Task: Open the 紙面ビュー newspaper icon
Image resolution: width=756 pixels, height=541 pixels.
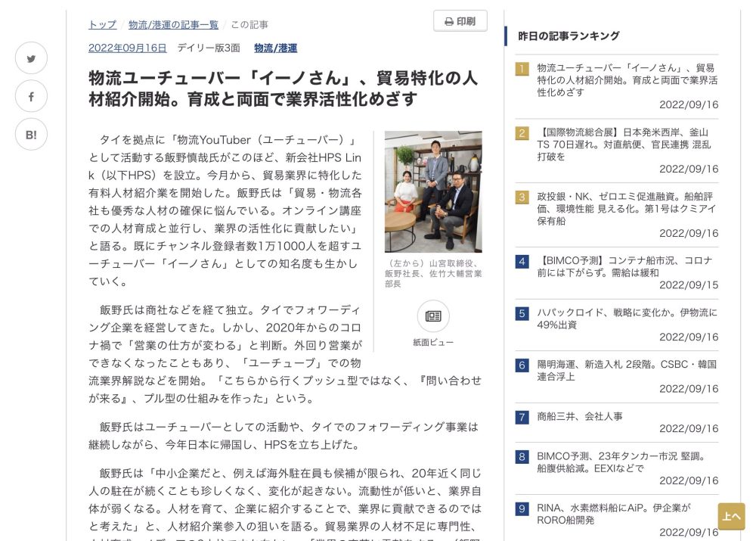Action: pos(433,316)
